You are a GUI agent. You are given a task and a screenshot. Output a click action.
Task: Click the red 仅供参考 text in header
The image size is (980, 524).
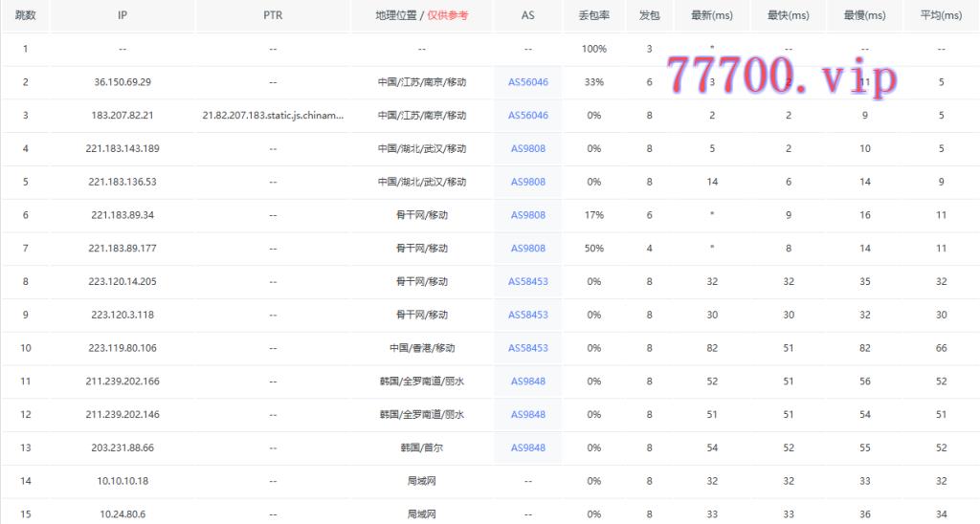click(x=448, y=16)
